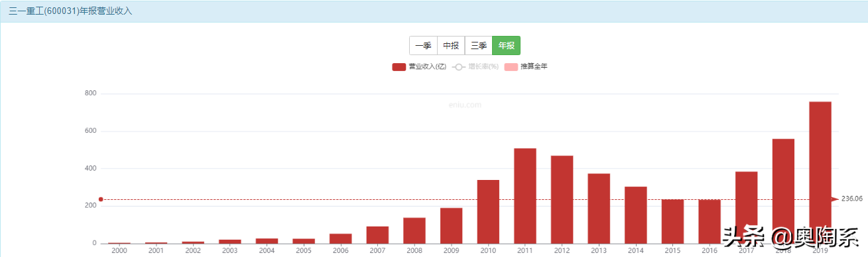868x257 pixels.
Task: Click the average line arrow marker
Action: point(835,199)
